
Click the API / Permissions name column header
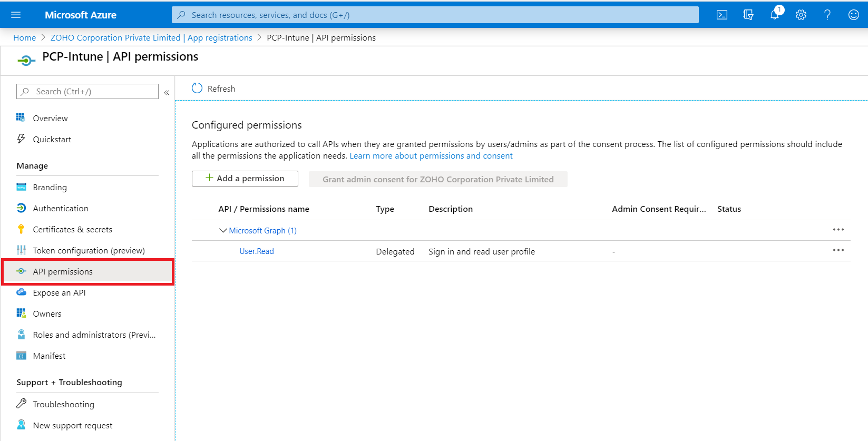point(264,209)
